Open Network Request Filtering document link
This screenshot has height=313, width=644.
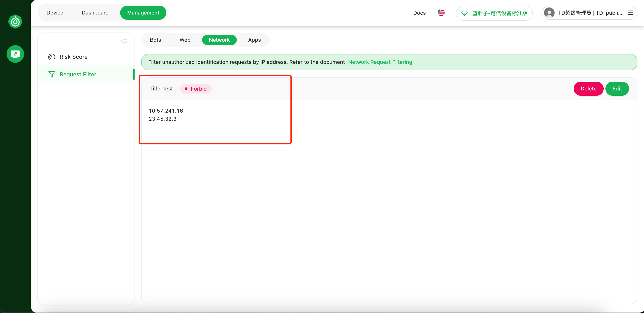coord(380,62)
